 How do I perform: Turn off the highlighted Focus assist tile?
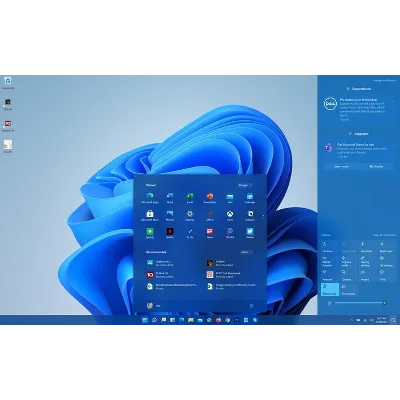pos(330,290)
